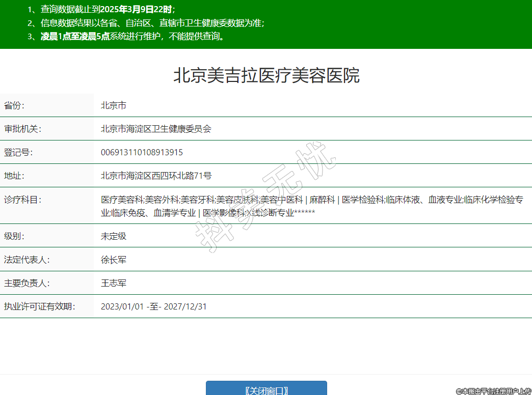The width and height of the screenshot is (532, 395).
Task: Click the 登记号 field label
Action: (x=18, y=152)
